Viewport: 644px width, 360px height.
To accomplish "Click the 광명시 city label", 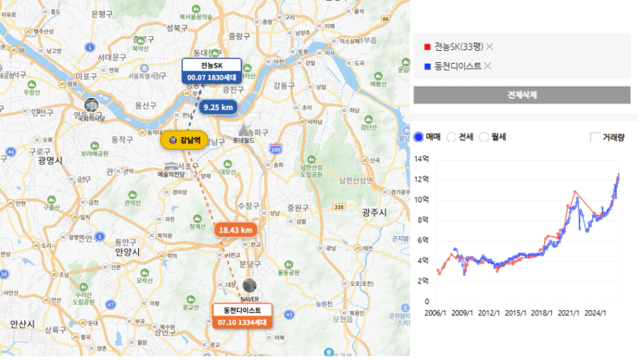I will point(50,161).
